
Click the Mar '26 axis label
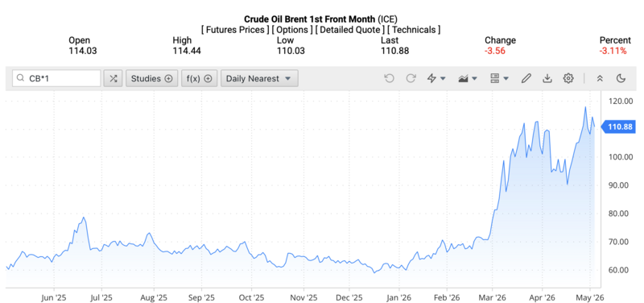coord(492,297)
